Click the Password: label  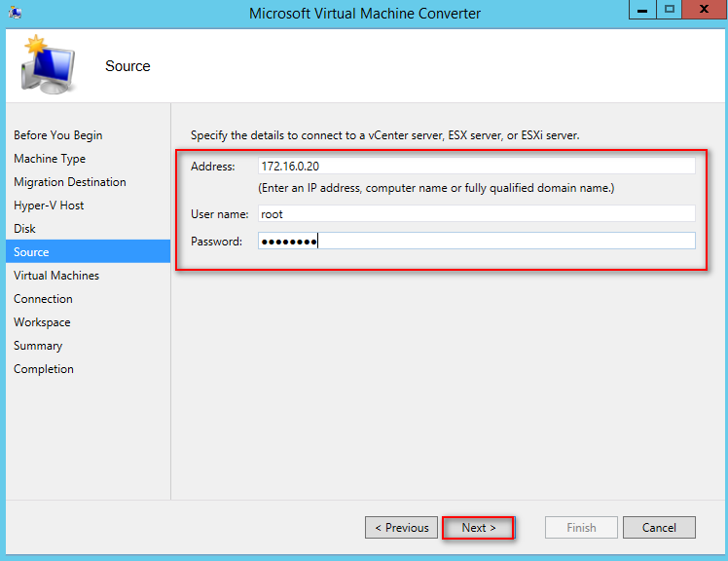tap(216, 242)
